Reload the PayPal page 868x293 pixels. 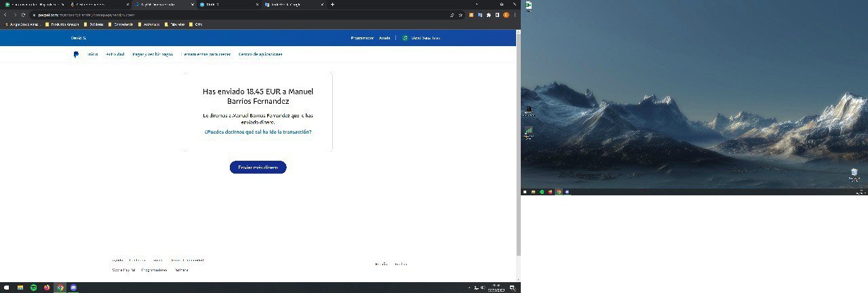click(x=24, y=14)
